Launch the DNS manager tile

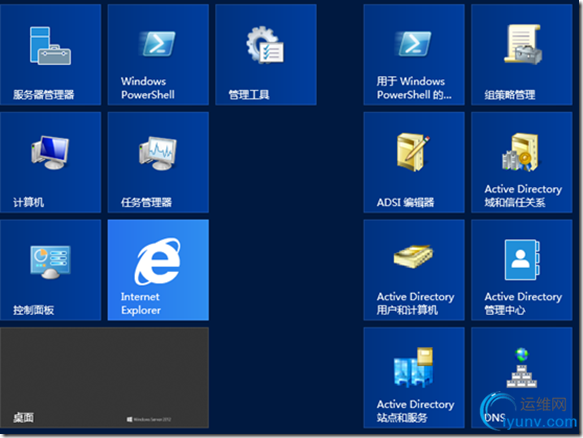[522, 377]
